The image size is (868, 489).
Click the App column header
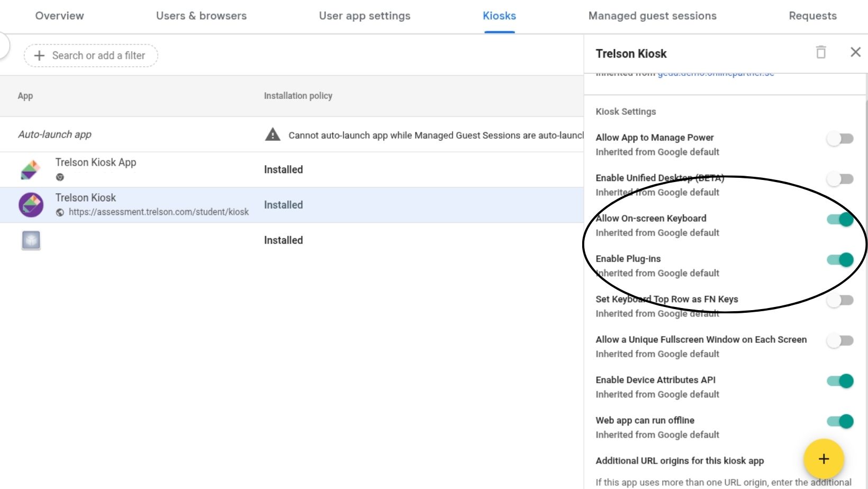point(25,96)
